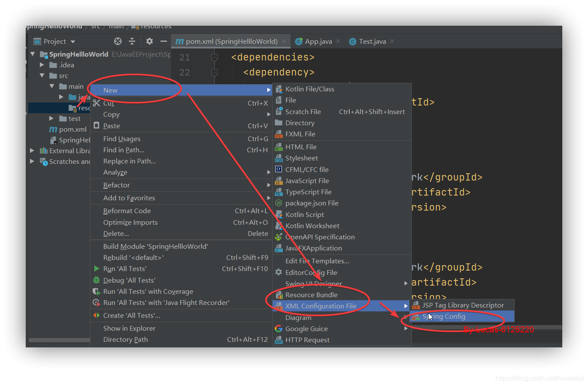Image resolution: width=588 pixels, height=386 pixels.
Task: Click the Resource Bundle icon
Action: pyautogui.click(x=279, y=295)
